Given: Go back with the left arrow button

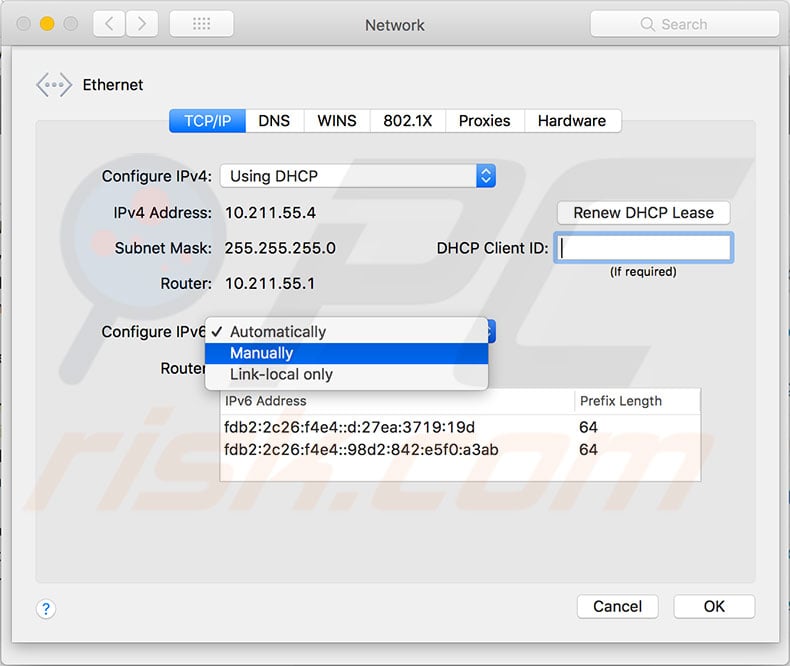Looking at the screenshot, I should click(109, 24).
